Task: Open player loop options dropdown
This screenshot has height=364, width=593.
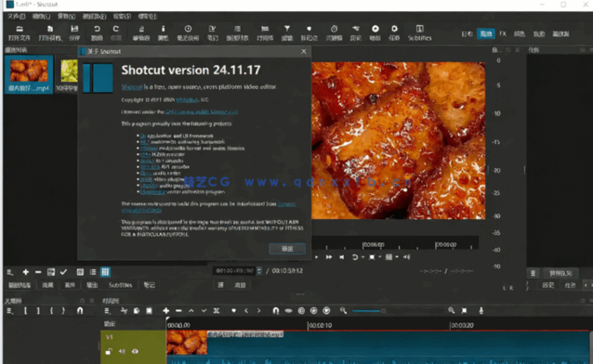Action: (x=362, y=257)
